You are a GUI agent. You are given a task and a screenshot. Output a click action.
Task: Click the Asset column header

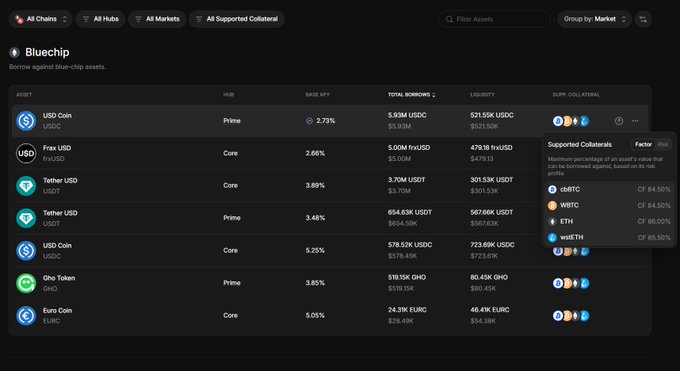pyautogui.click(x=24, y=95)
